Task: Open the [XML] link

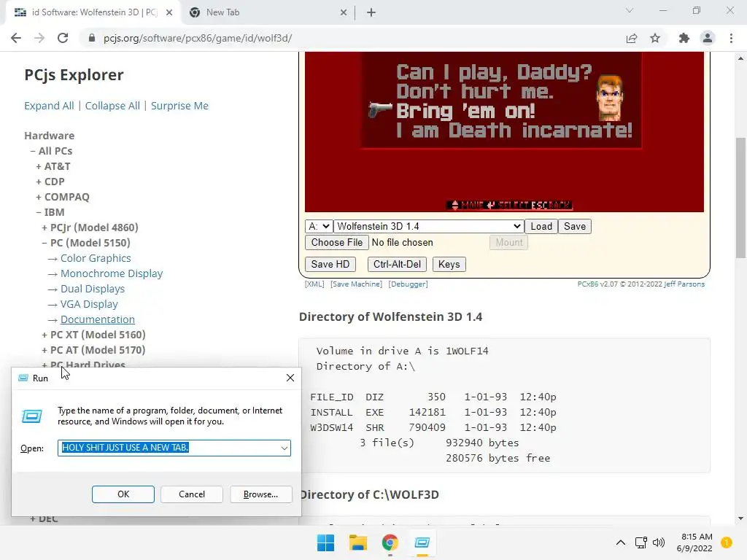Action: pos(314,284)
